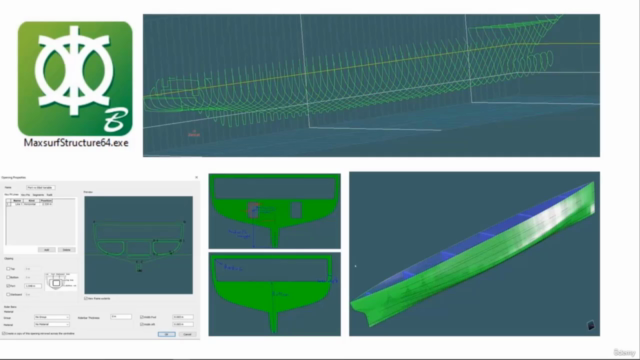The height and width of the screenshot is (360, 640).
Task: Click the OK button in Opening Properties
Action: 167,334
